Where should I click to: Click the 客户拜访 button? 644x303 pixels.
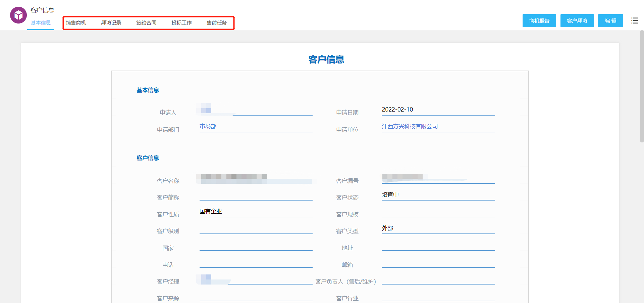pos(577,20)
